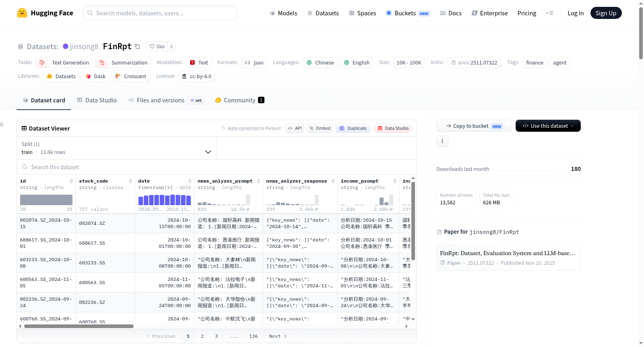The image size is (644, 347).
Task: Open Data Studio from viewer header
Action: [393, 128]
